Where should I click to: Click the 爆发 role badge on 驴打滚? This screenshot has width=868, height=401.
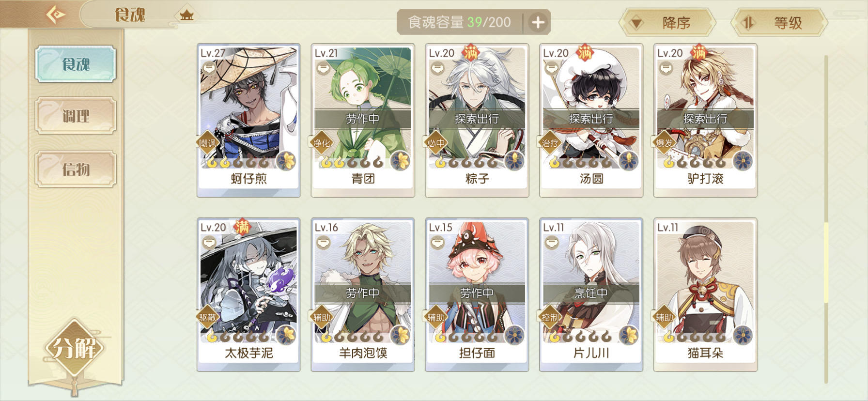[x=665, y=142]
